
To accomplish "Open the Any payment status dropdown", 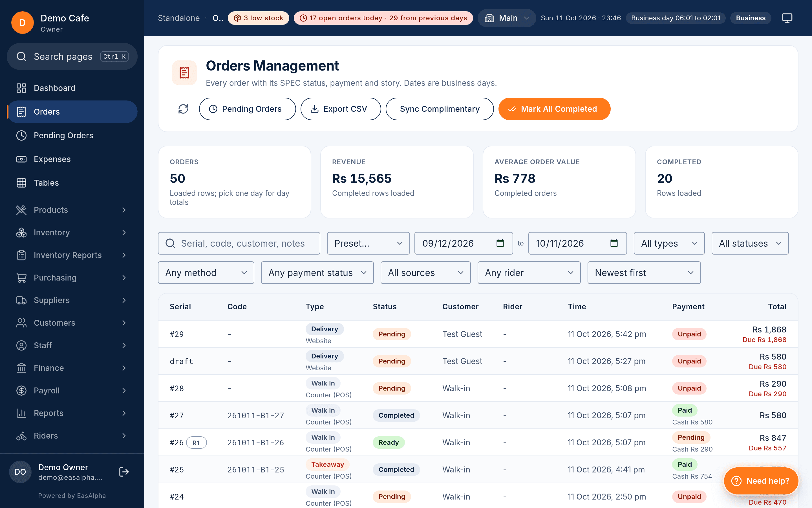I will coord(317,272).
